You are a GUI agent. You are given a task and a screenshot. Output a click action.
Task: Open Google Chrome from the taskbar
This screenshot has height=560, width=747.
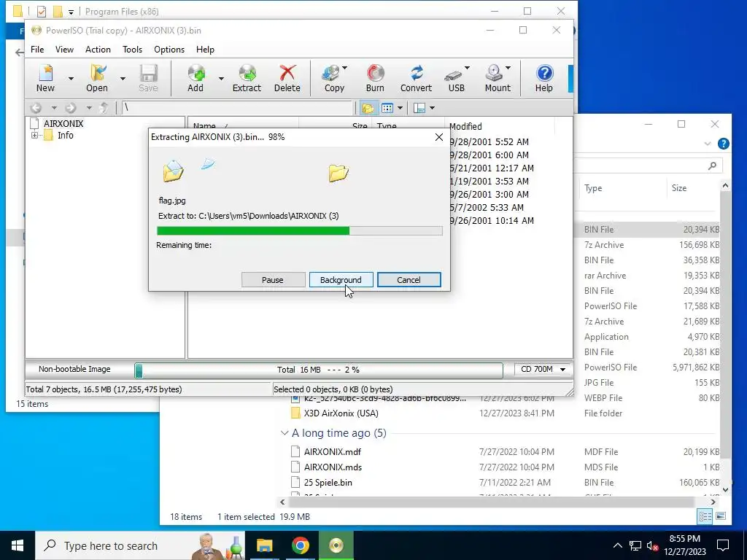pyautogui.click(x=300, y=545)
